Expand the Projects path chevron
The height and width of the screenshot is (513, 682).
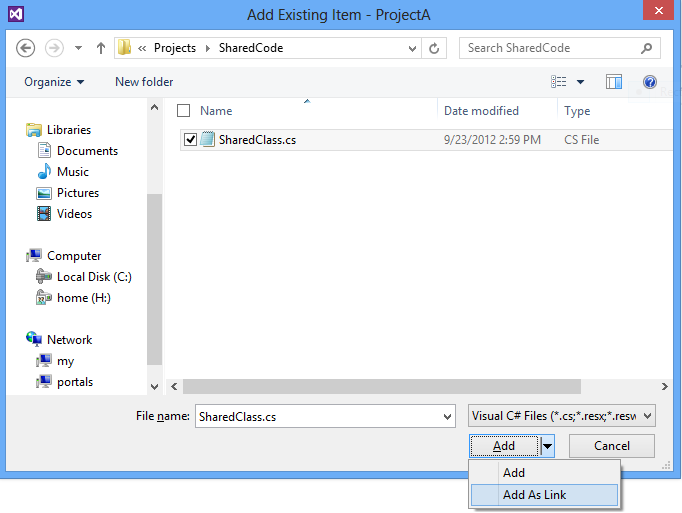[208, 48]
